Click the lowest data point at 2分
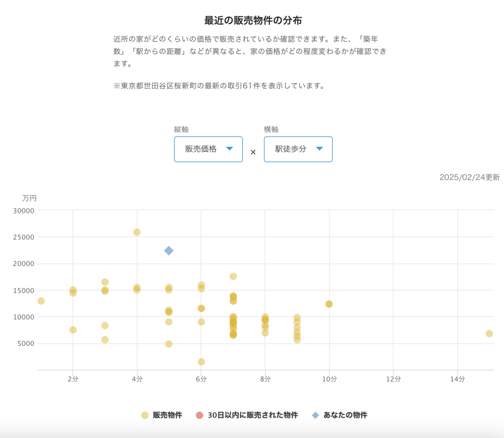Viewport: 504px width, 438px height. tap(73, 330)
